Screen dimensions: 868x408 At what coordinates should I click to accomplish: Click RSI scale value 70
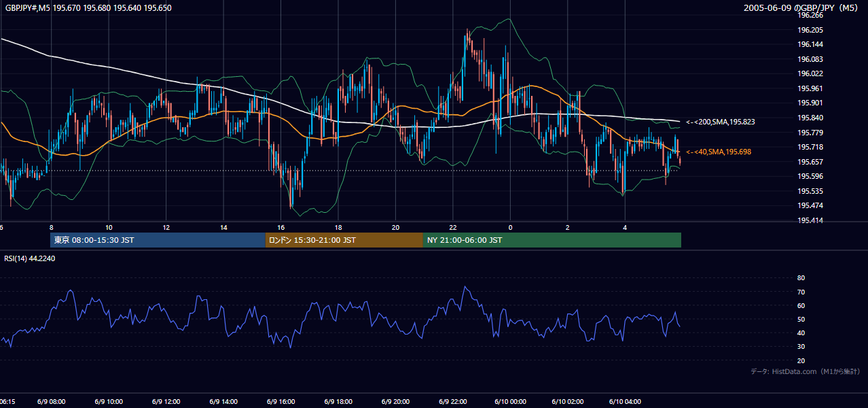[x=801, y=292]
